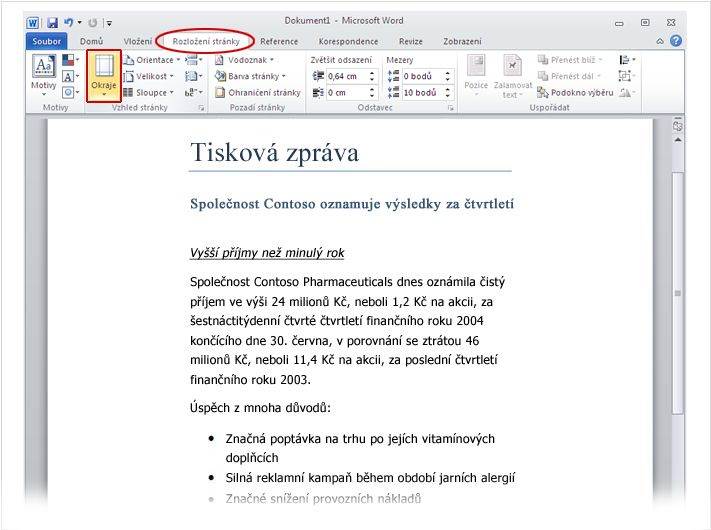The height and width of the screenshot is (530, 711).
Task: Open the Barva stránky color menu
Action: coord(251,76)
